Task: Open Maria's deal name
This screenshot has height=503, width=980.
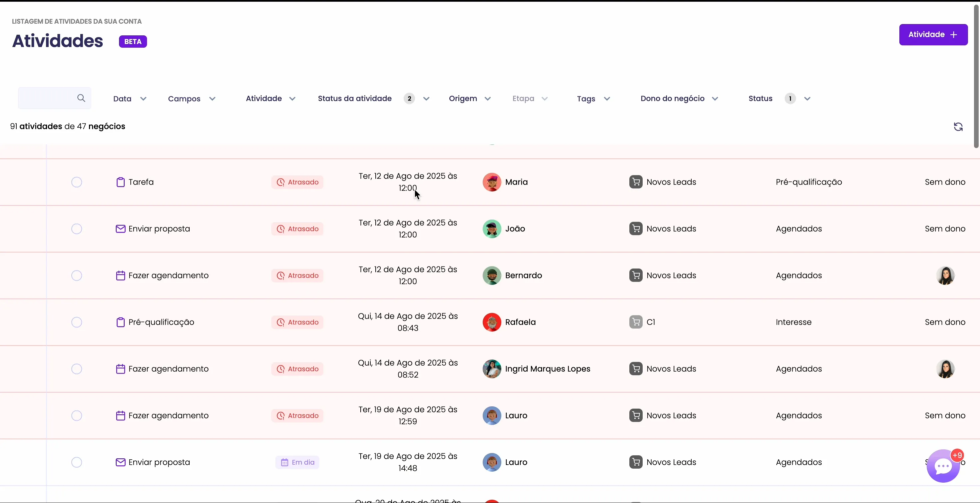Action: click(516, 182)
